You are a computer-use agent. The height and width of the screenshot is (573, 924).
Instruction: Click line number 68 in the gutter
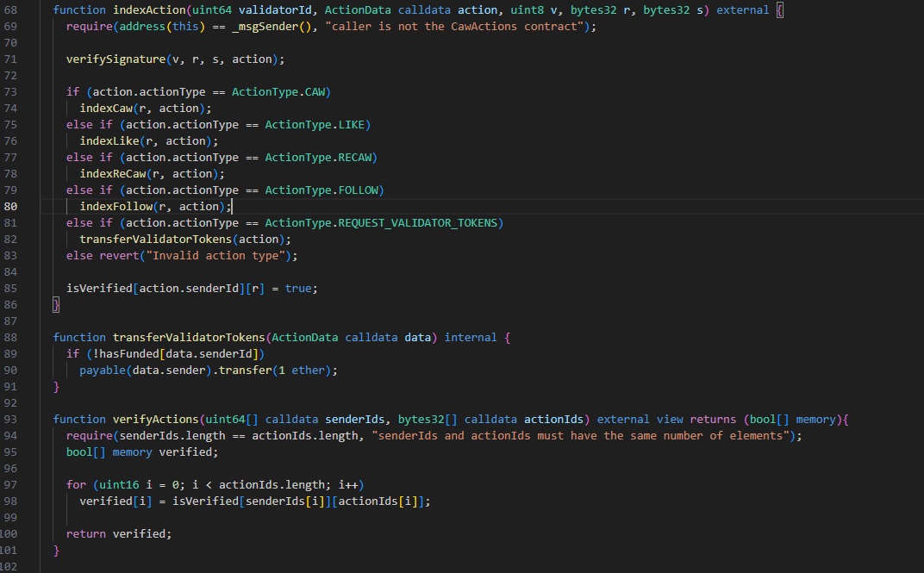[x=10, y=10]
